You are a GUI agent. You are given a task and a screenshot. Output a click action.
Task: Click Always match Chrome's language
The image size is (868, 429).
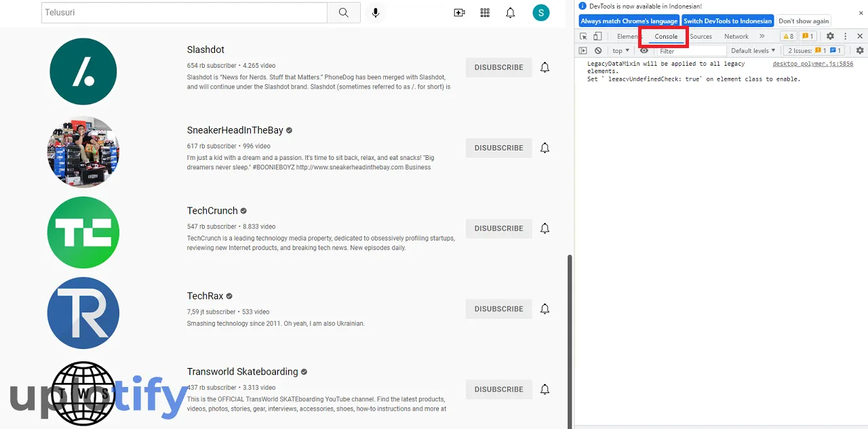pos(629,21)
